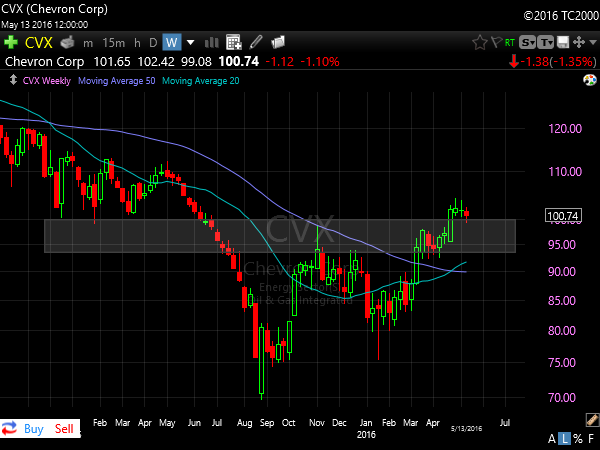The height and width of the screenshot is (450, 600).
Task: Click the 75.00 price scale label
Action: [562, 362]
